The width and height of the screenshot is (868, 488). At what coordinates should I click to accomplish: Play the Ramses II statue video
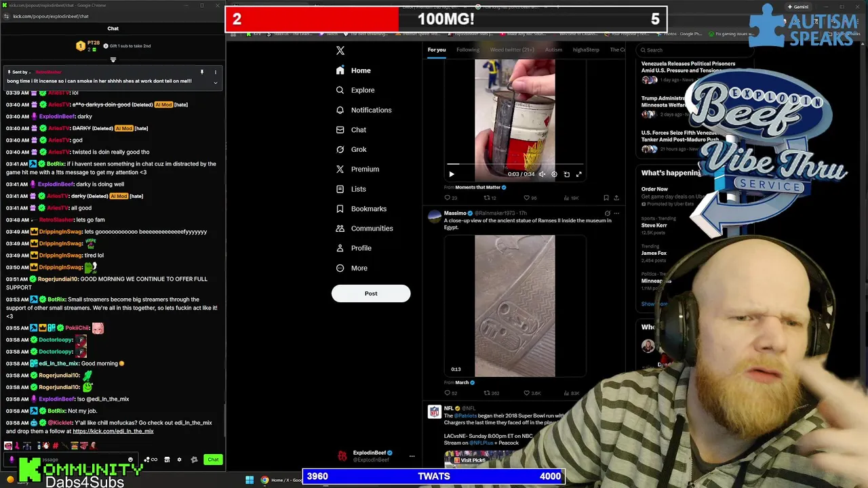515,306
